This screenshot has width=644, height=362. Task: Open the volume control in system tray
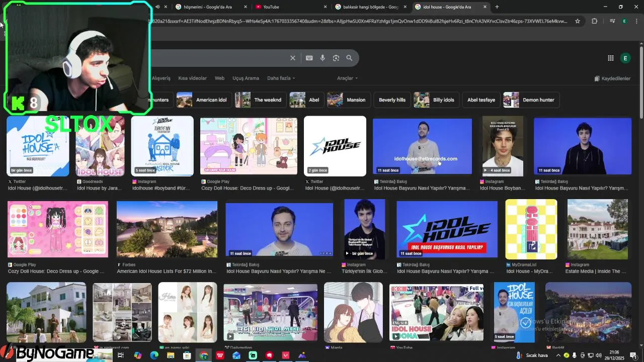click(x=599, y=355)
